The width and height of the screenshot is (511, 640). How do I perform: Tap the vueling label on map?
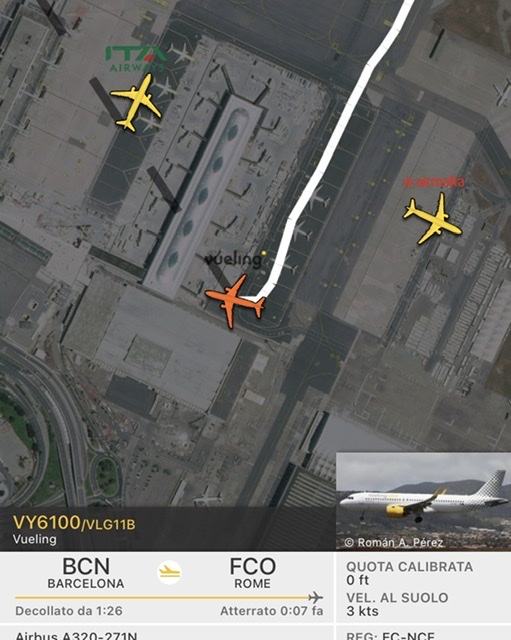[233, 260]
